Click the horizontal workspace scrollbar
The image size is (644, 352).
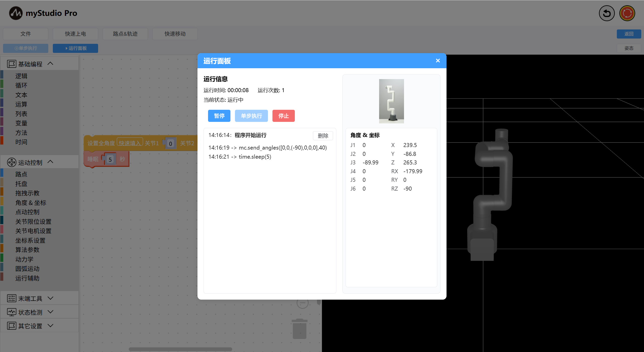(x=180, y=349)
